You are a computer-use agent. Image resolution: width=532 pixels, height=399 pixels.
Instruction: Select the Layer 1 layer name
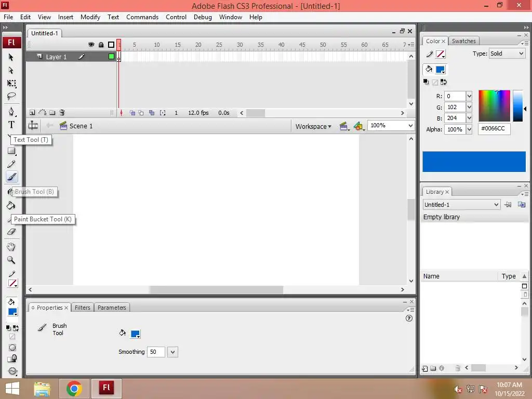click(x=56, y=57)
